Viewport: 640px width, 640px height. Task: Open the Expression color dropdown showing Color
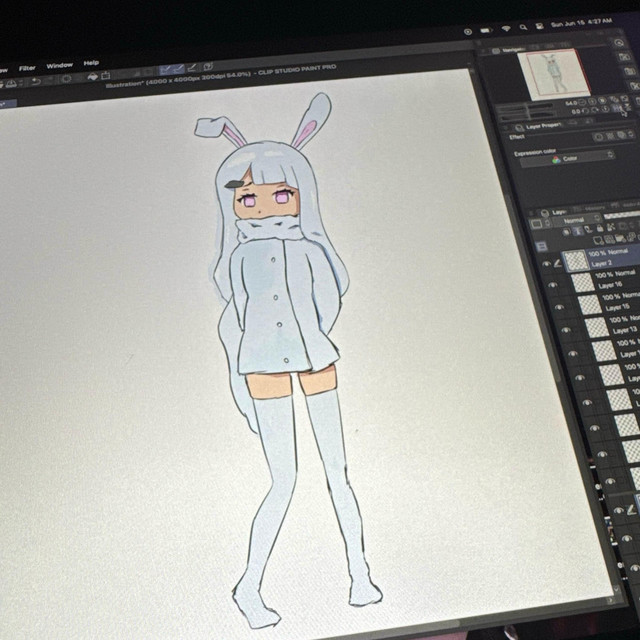[568, 158]
